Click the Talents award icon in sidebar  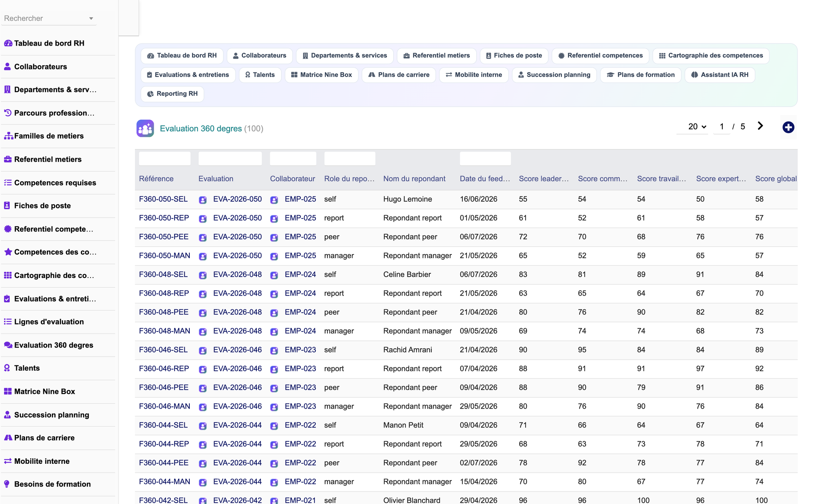coord(7,368)
